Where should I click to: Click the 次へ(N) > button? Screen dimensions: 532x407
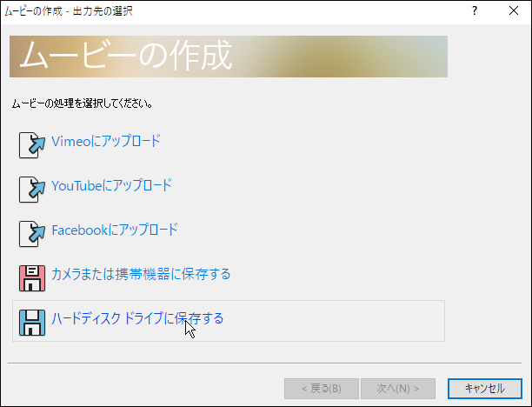(x=398, y=389)
